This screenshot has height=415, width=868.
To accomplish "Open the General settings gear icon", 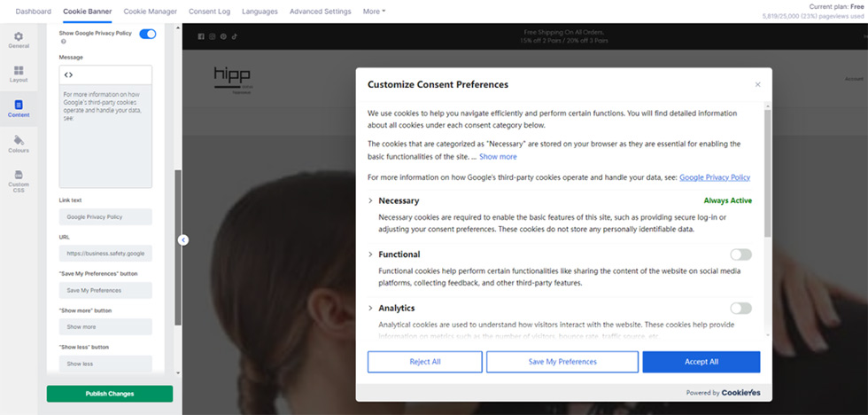I will 19,36.
